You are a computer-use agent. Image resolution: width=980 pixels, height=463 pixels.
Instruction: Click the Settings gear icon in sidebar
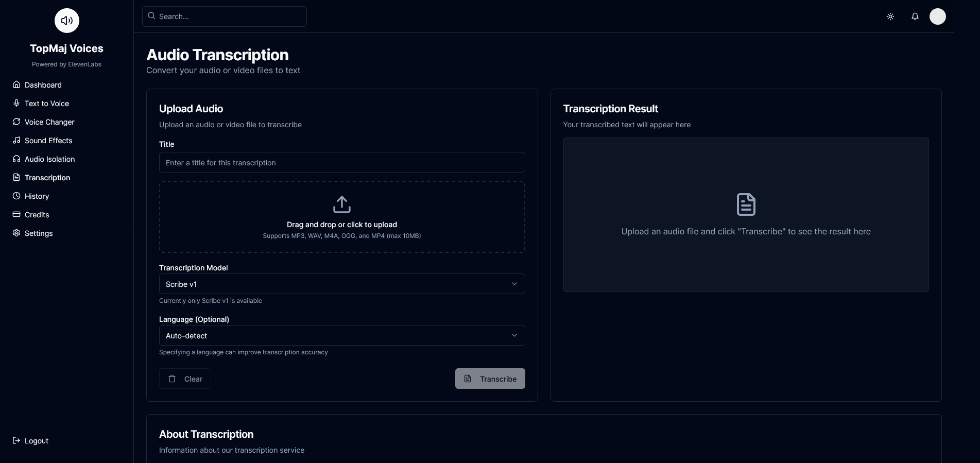click(x=16, y=233)
